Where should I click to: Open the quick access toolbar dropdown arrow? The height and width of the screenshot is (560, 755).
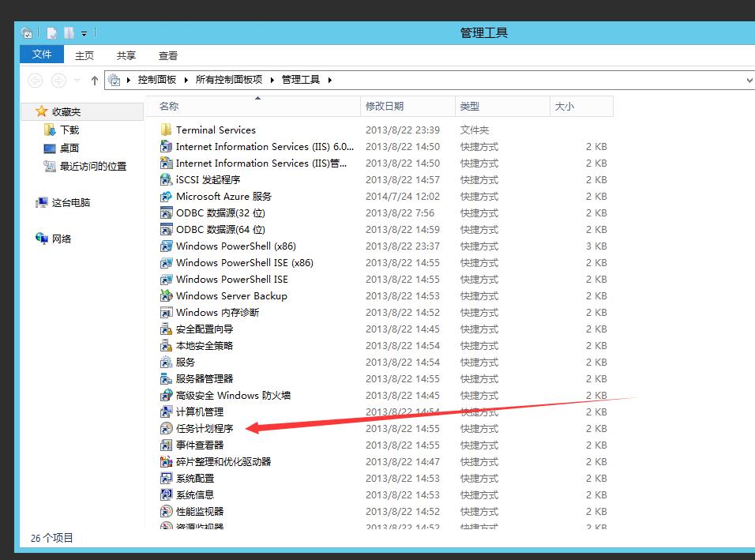pyautogui.click(x=84, y=34)
